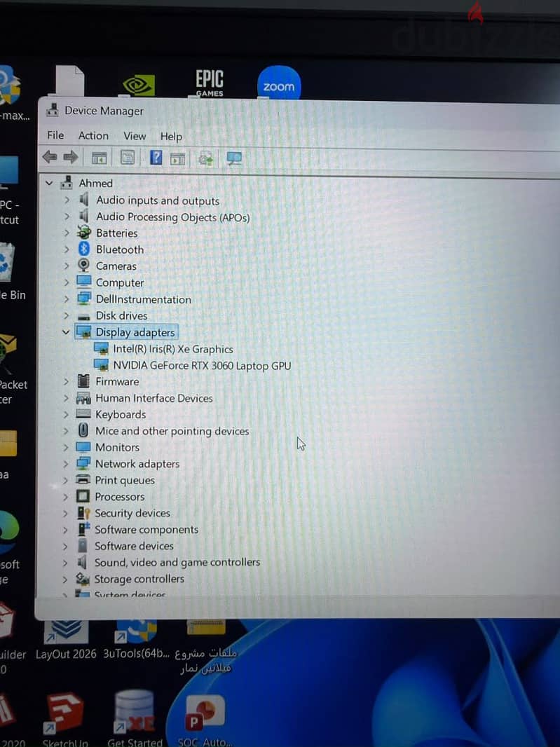The height and width of the screenshot is (747, 560).
Task: Select the Software devices category
Action: [134, 546]
